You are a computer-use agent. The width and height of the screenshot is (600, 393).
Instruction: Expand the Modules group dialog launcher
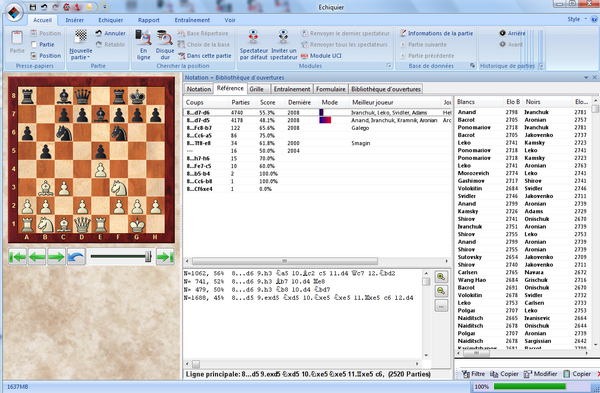(x=389, y=66)
